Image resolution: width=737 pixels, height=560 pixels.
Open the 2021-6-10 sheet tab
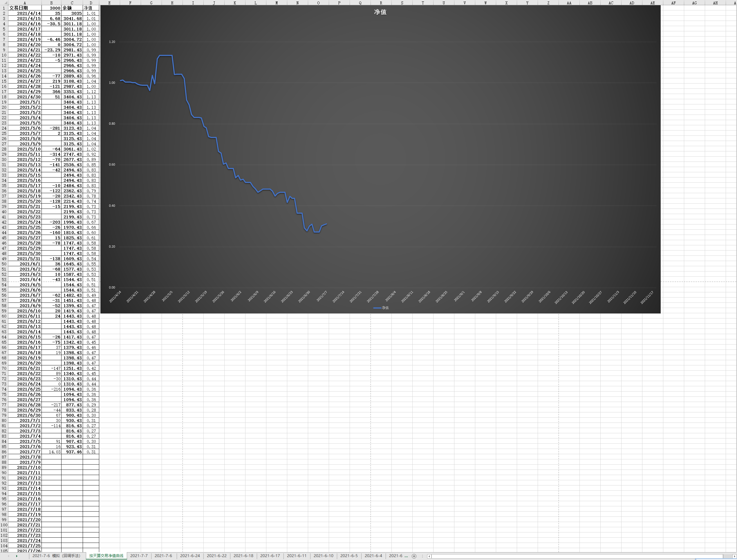324,556
